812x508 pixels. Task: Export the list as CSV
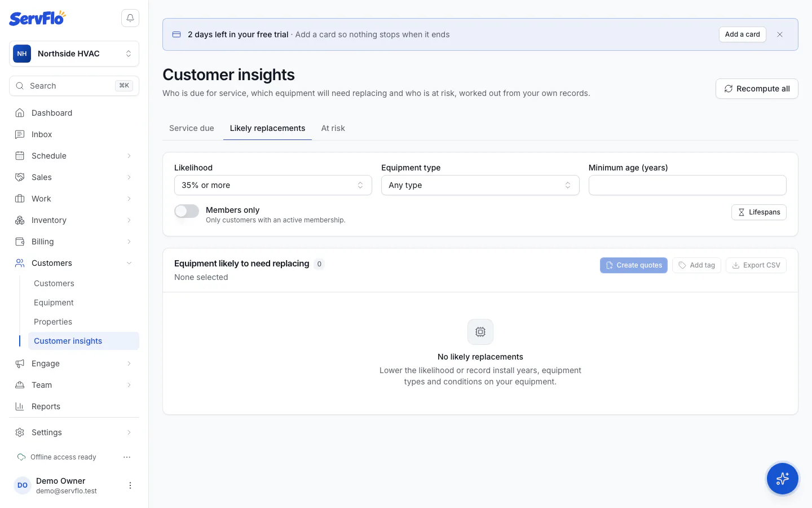click(x=756, y=265)
